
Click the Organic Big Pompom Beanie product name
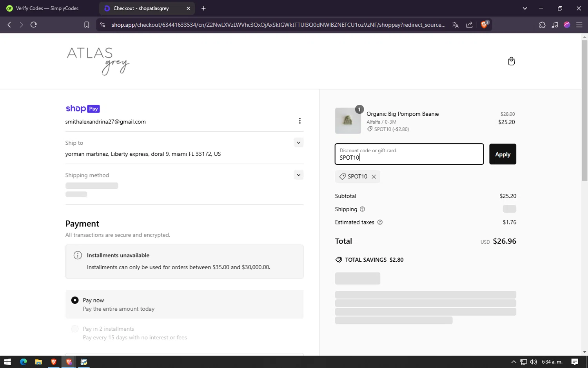[x=403, y=114]
